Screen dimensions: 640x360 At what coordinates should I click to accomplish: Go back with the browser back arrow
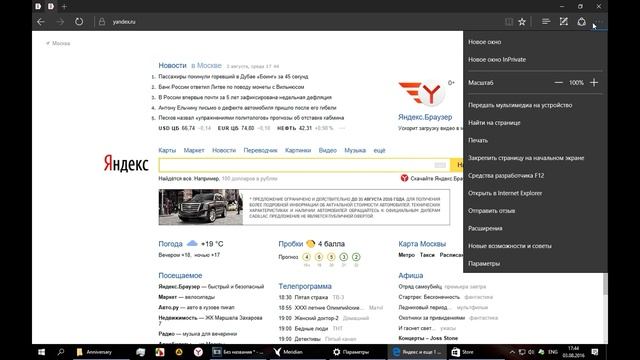(41, 22)
